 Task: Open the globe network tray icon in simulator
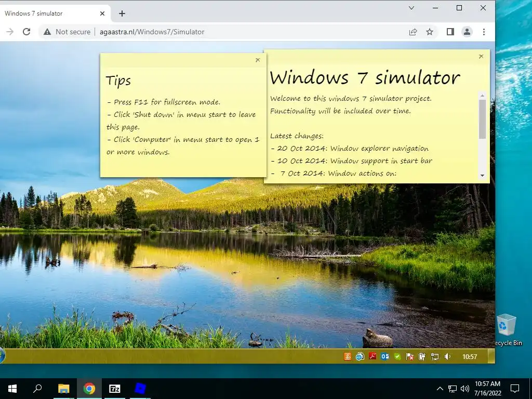coord(360,356)
